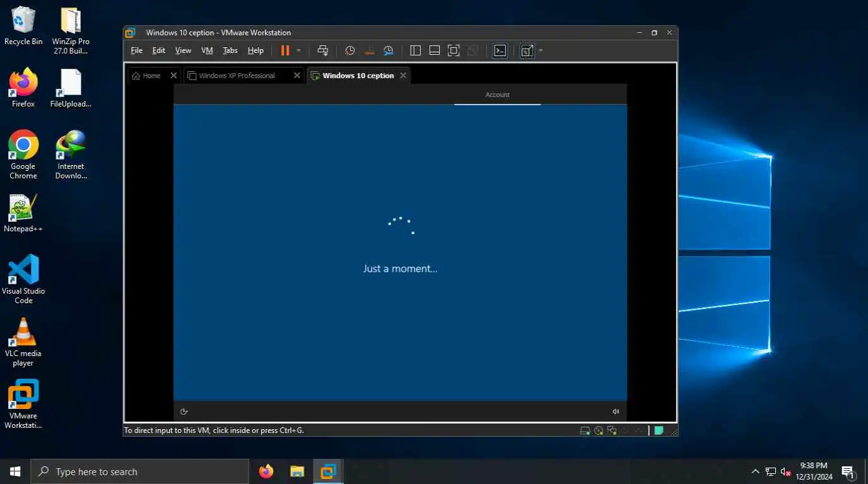
Task: Click the VMware Workstation title bar icon
Action: (130, 33)
